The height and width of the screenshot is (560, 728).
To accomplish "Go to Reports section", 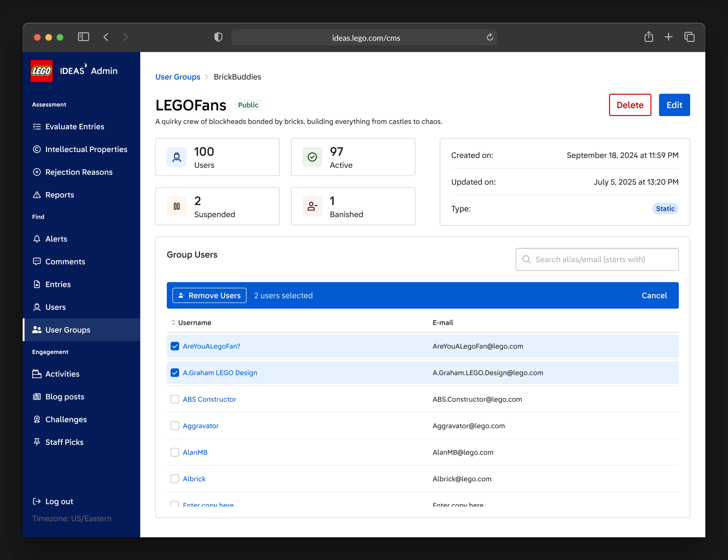I will pos(81,195).
